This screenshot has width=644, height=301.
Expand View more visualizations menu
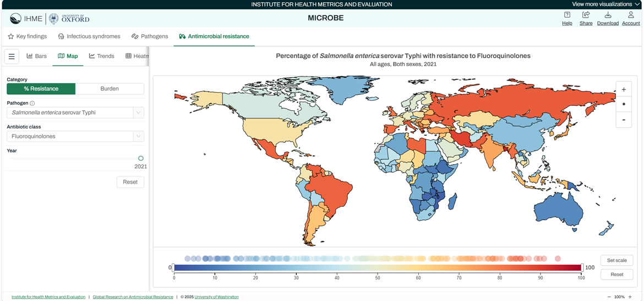pyautogui.click(x=605, y=4)
